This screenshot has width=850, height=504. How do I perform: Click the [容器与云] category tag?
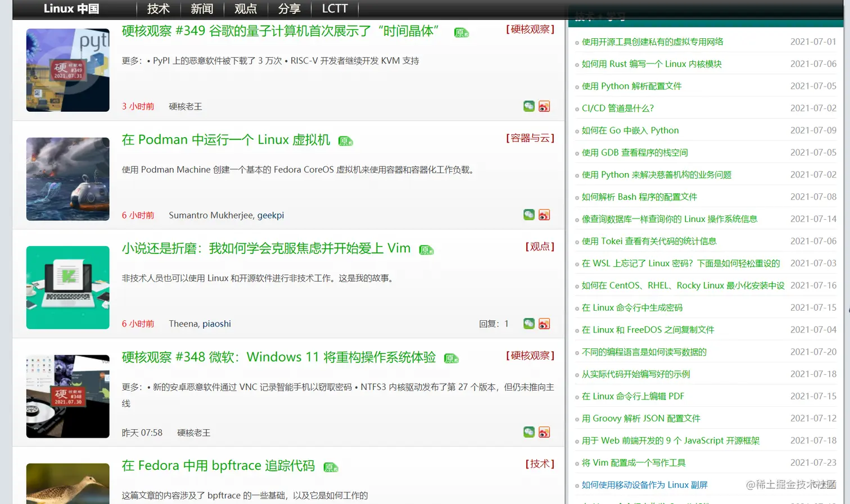pos(530,138)
